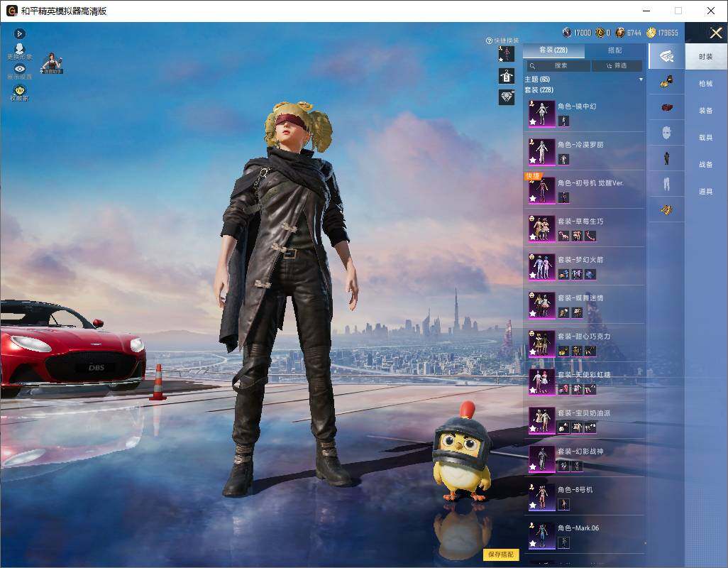Click the first item icon under 套装-梦幻火箭
728x568 pixels.
click(563, 274)
